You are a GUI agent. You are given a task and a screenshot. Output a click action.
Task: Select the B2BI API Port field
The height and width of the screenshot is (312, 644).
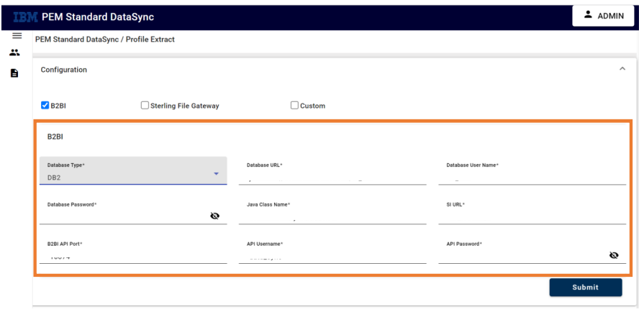pyautogui.click(x=133, y=250)
